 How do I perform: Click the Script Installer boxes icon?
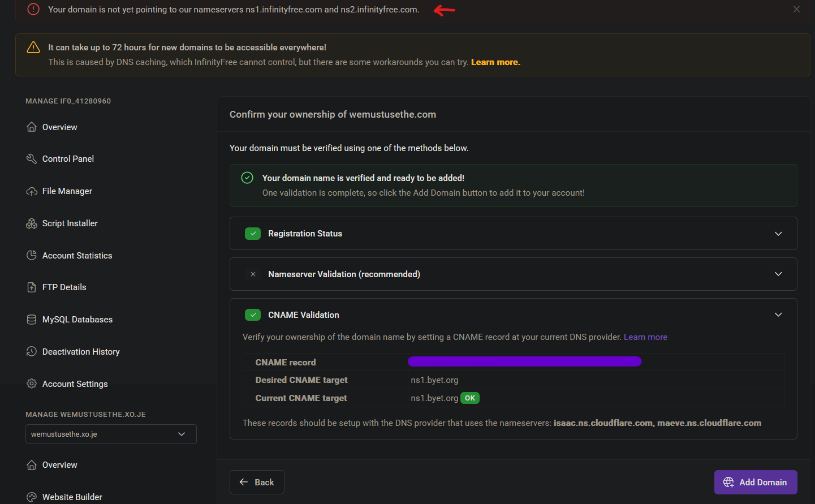(x=32, y=223)
